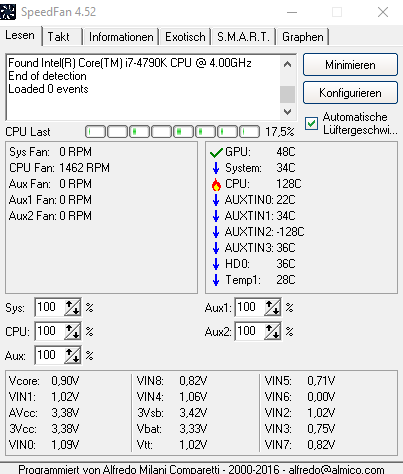This screenshot has height=474, width=403.
Task: Click the blue arrow icon next to HD0
Action: (216, 264)
